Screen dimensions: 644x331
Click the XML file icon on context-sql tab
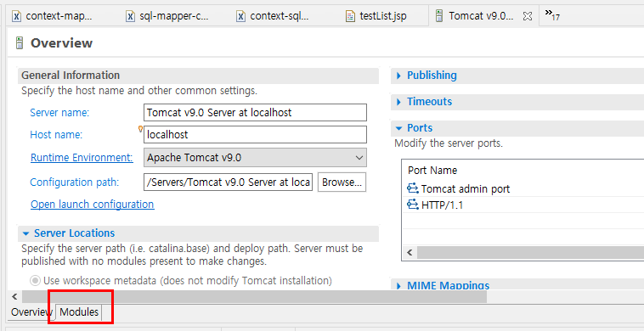(241, 16)
